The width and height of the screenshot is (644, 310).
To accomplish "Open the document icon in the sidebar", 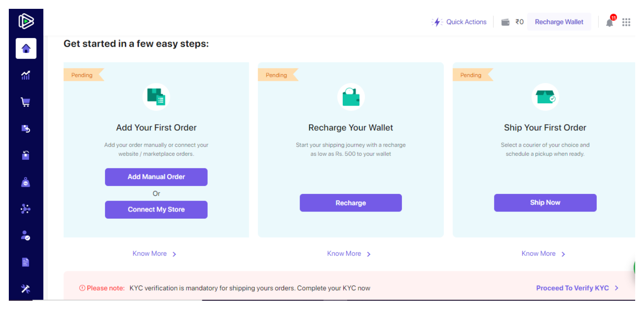I will tap(26, 262).
